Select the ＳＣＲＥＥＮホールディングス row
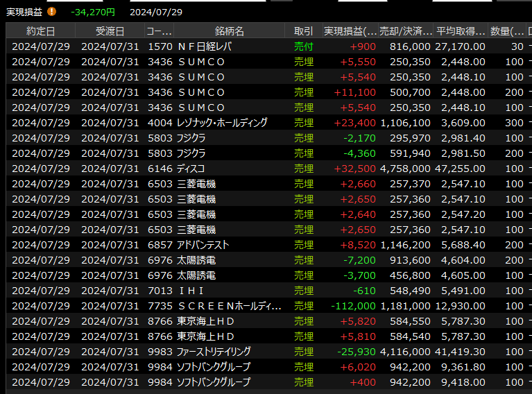Screen dimensions: 532x394 pos(229,306)
